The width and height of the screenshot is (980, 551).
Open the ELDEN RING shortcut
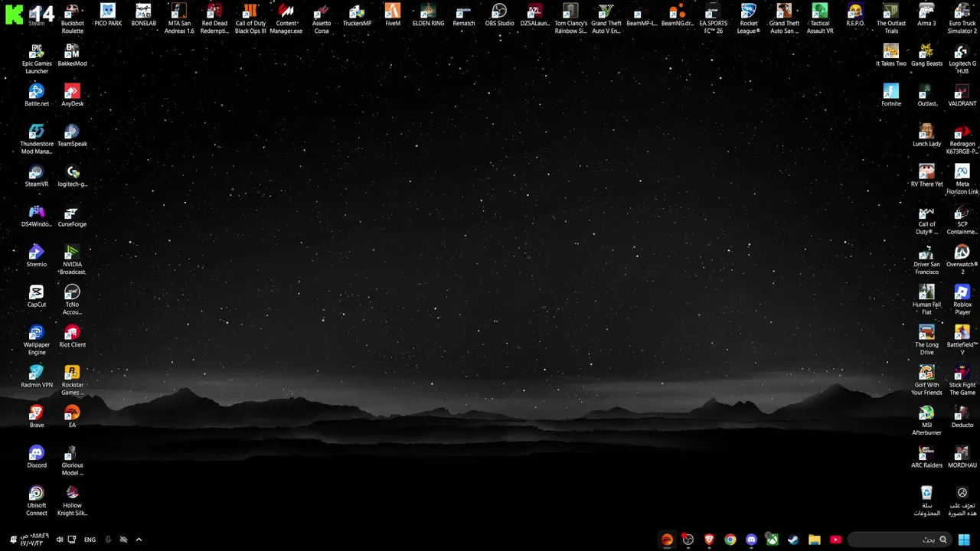pos(428,15)
